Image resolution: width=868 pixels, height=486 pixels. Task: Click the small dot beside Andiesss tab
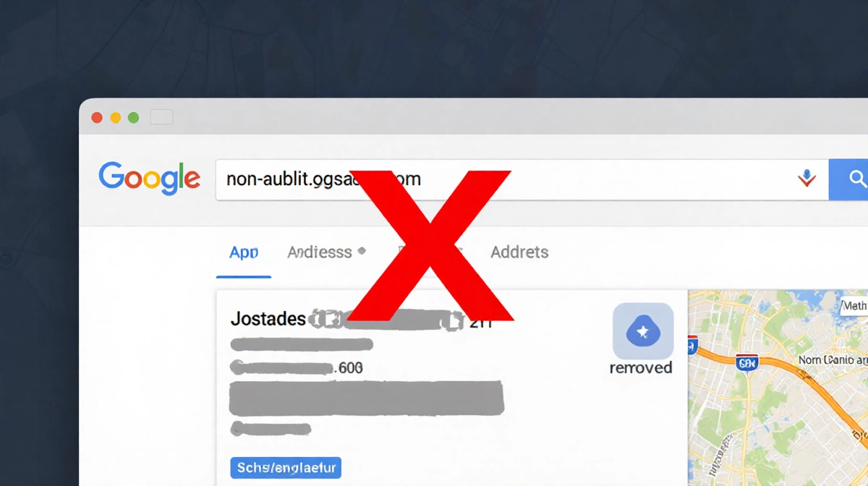(362, 251)
